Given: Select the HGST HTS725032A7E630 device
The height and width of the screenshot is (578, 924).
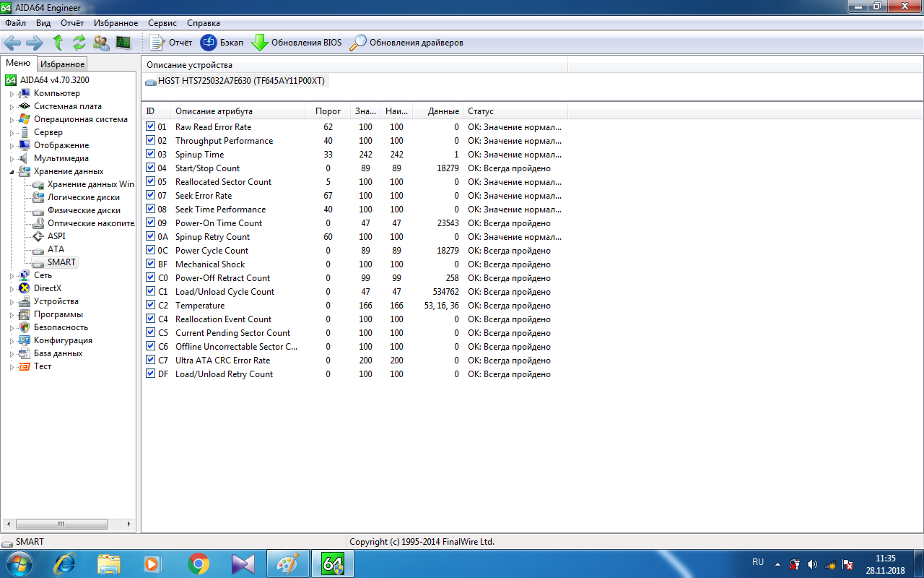Looking at the screenshot, I should tap(235, 81).
